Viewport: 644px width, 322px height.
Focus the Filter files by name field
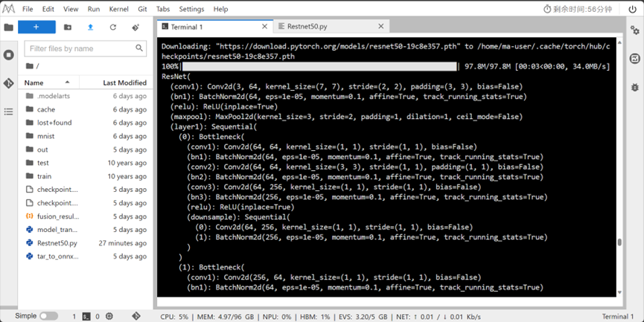pyautogui.click(x=86, y=48)
